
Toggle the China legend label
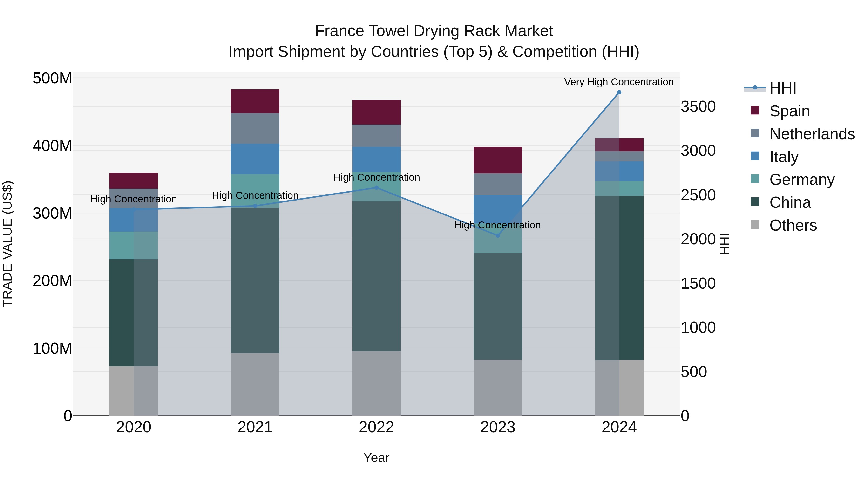click(x=790, y=202)
